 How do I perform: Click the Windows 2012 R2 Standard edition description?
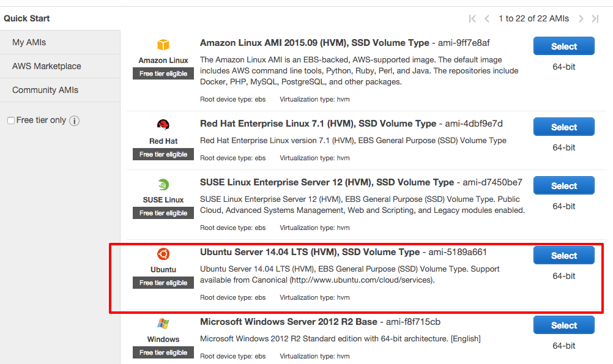340,339
